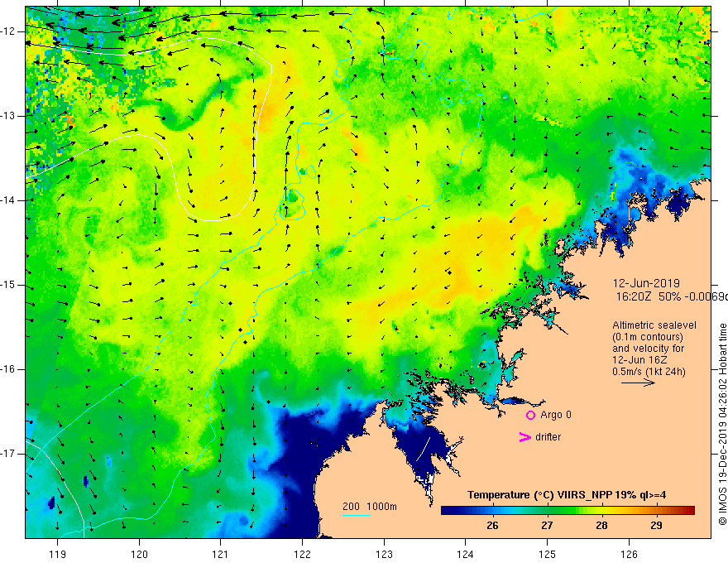The height and width of the screenshot is (563, 728).
Task: Click the IMOS copyright Hobart time text
Action: pos(722,425)
